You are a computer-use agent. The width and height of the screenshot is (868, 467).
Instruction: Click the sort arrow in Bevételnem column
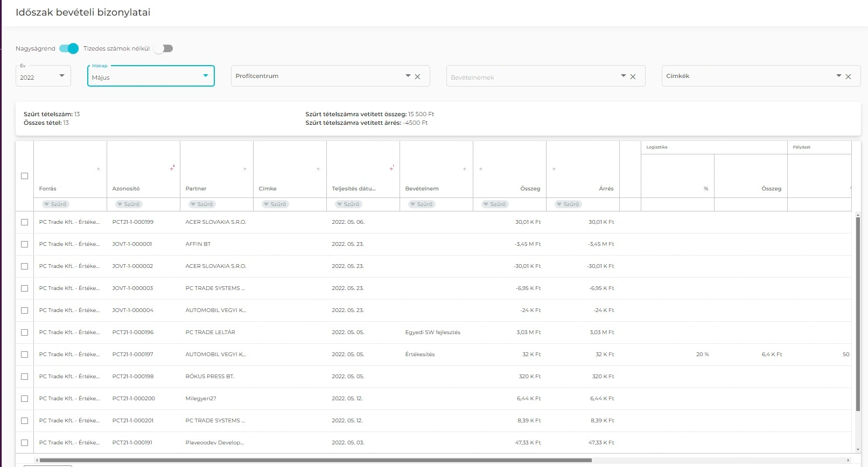(x=465, y=169)
